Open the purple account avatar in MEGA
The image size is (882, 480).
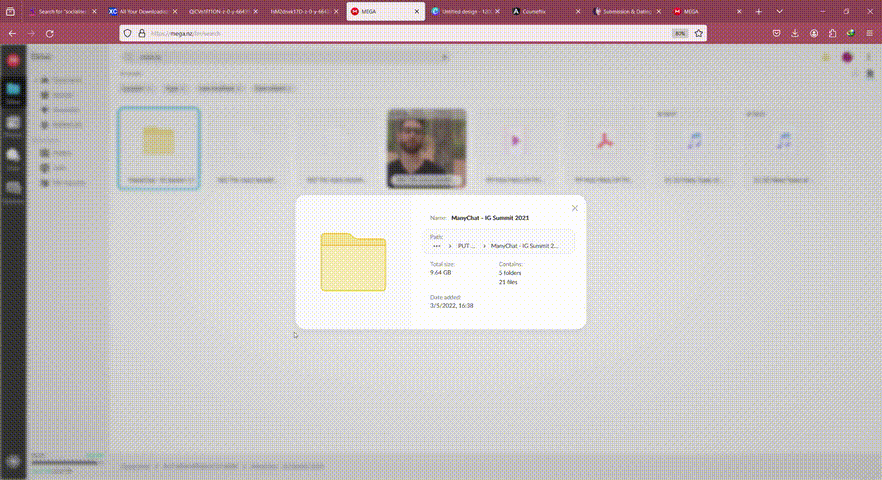847,57
